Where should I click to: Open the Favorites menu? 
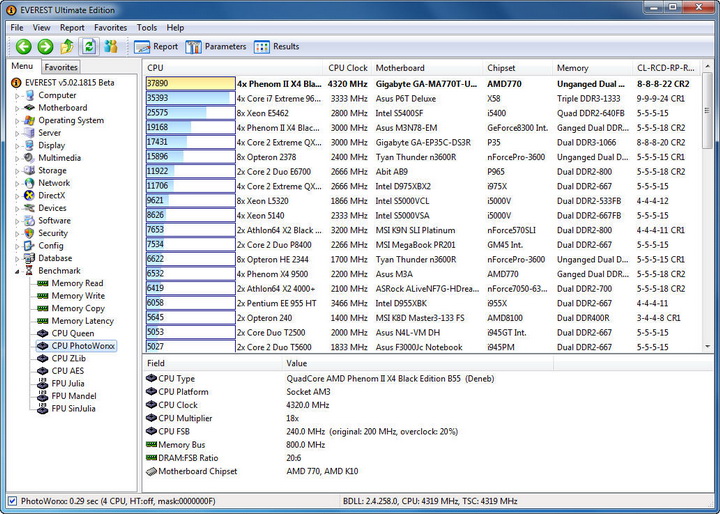pos(110,28)
